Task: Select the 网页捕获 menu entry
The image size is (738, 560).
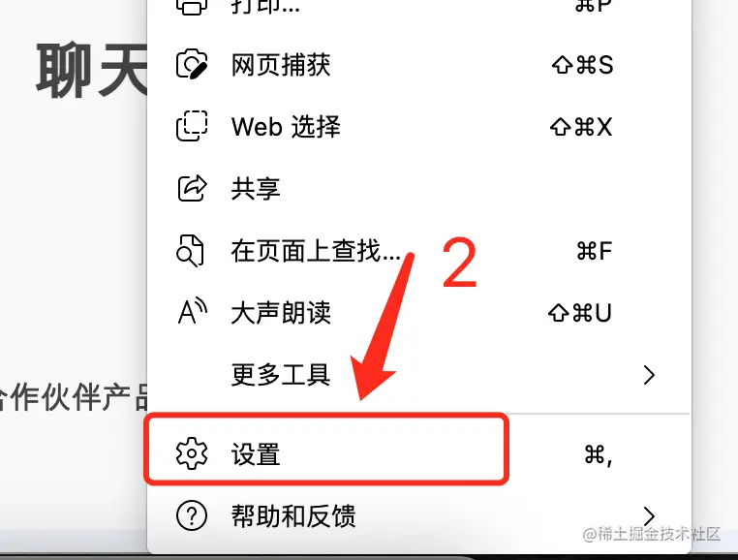Action: click(x=419, y=65)
